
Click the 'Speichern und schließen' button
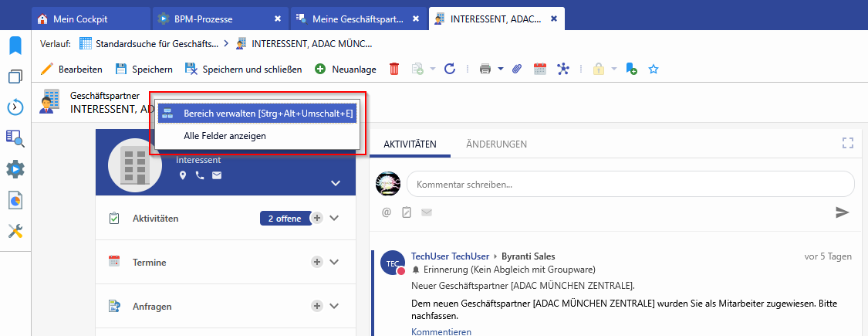[x=243, y=70]
